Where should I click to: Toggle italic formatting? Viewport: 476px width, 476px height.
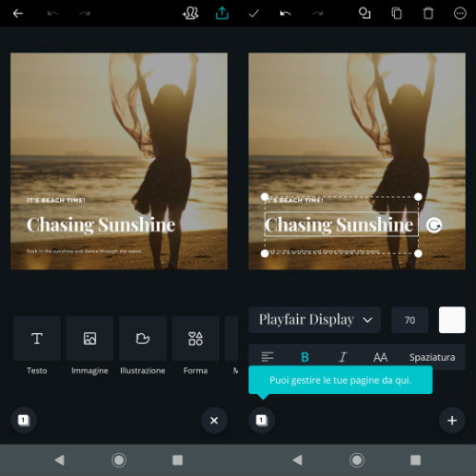343,357
